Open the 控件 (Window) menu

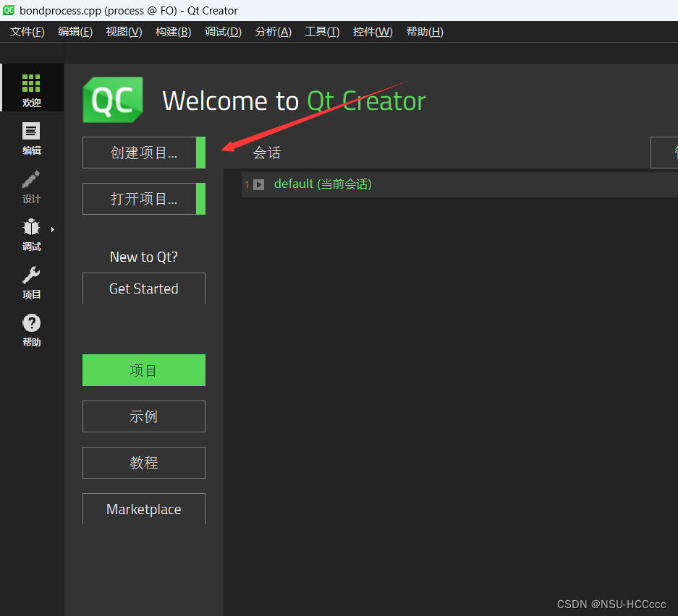pos(372,32)
